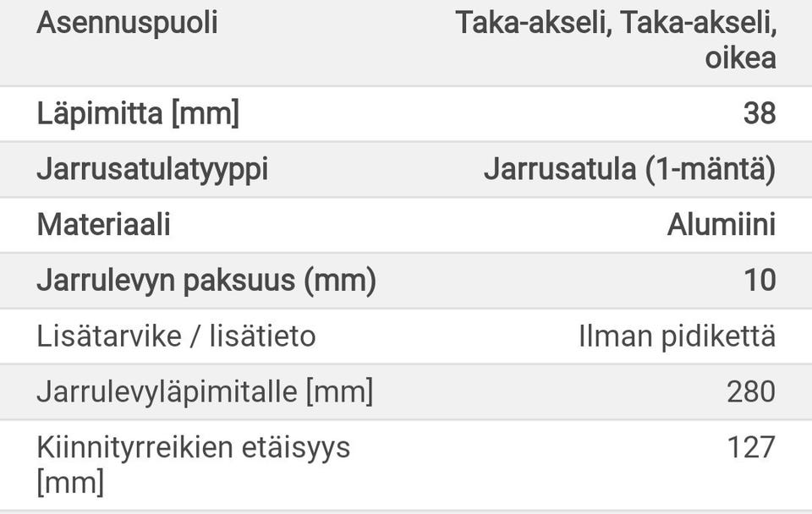
Task: Select the diameter value 38
Action: click(759, 113)
